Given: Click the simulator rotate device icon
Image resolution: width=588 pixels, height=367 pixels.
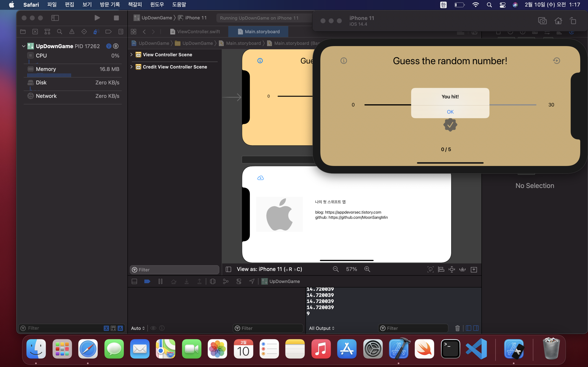Looking at the screenshot, I should (573, 21).
